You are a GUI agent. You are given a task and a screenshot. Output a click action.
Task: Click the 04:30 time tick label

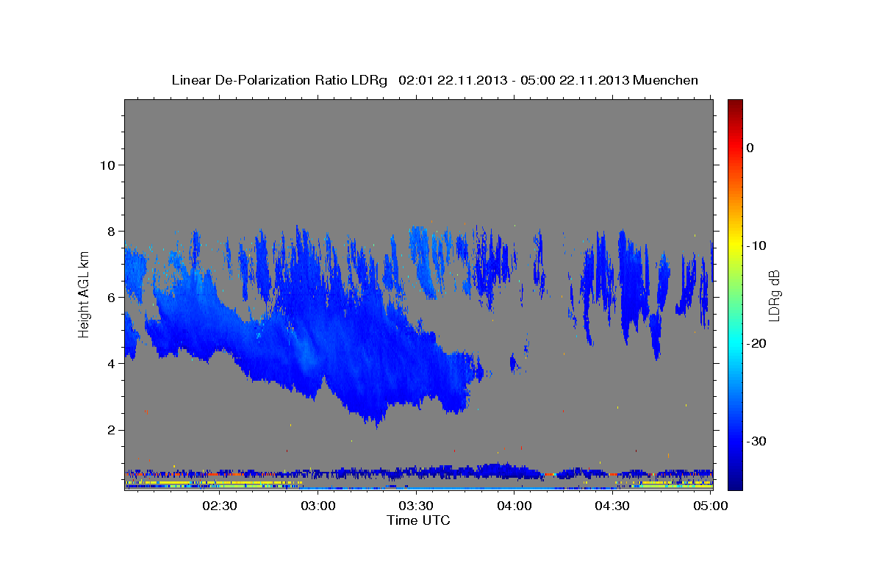(612, 506)
